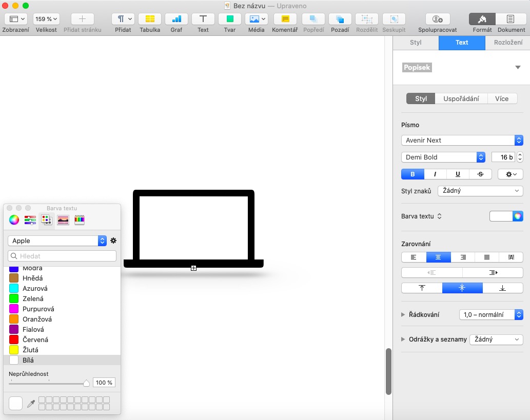Click the Hledat search field

pyautogui.click(x=62, y=256)
